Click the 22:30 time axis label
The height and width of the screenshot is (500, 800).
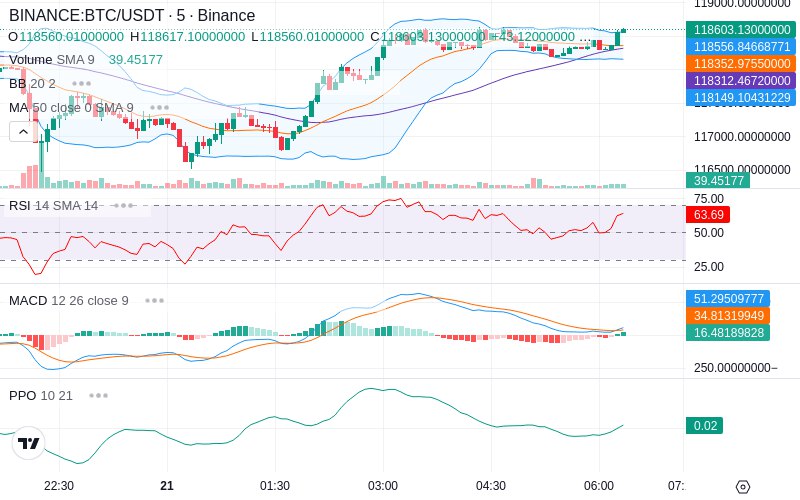[x=59, y=486]
